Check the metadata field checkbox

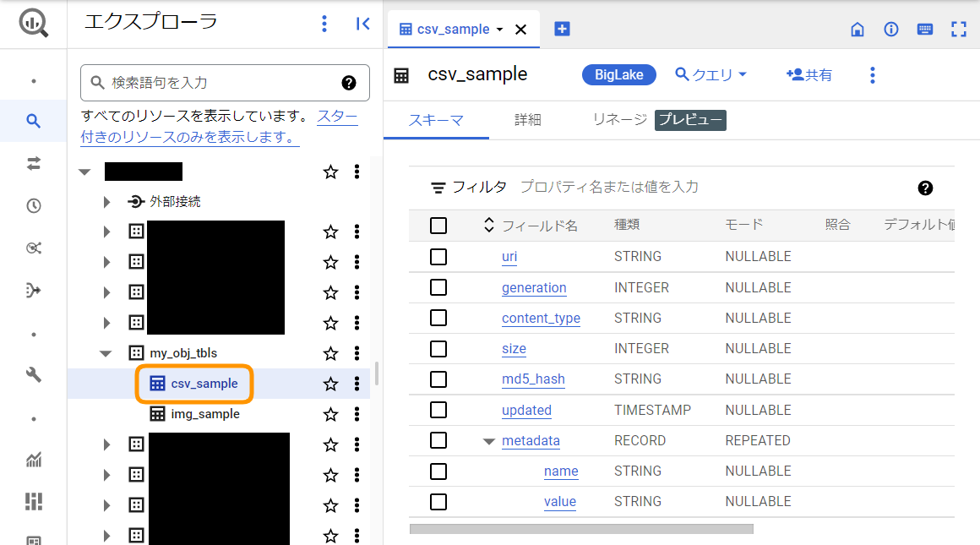438,440
